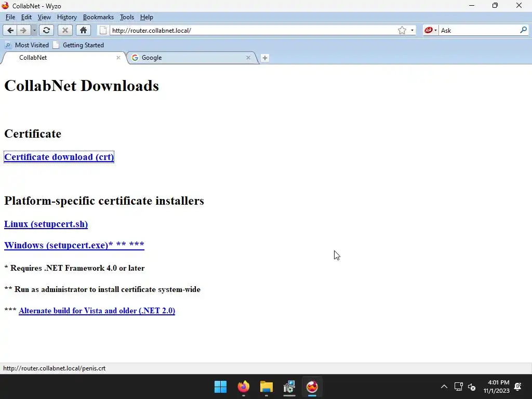Open the Ask search engine selector
Image resolution: width=532 pixels, height=399 pixels.
click(x=431, y=31)
